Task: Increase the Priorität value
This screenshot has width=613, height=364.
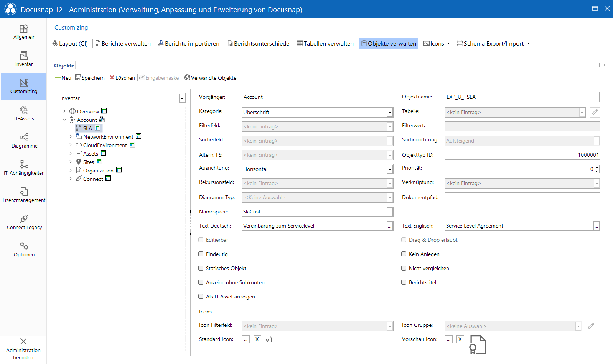Action: 597,167
